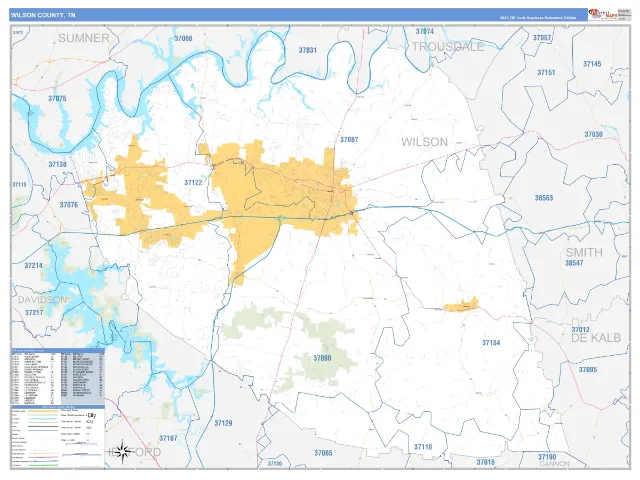The width and height of the screenshot is (640, 480).
Task: Select the SUMNER county label
Action: [x=84, y=38]
